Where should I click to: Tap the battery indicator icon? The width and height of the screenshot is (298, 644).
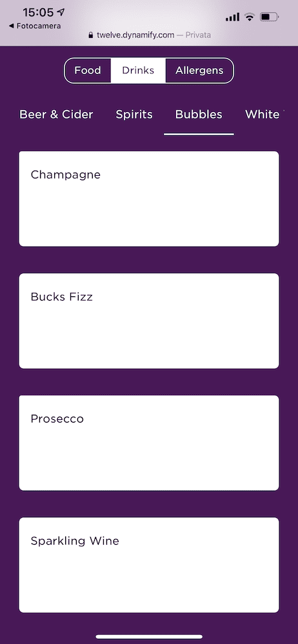[x=269, y=17]
